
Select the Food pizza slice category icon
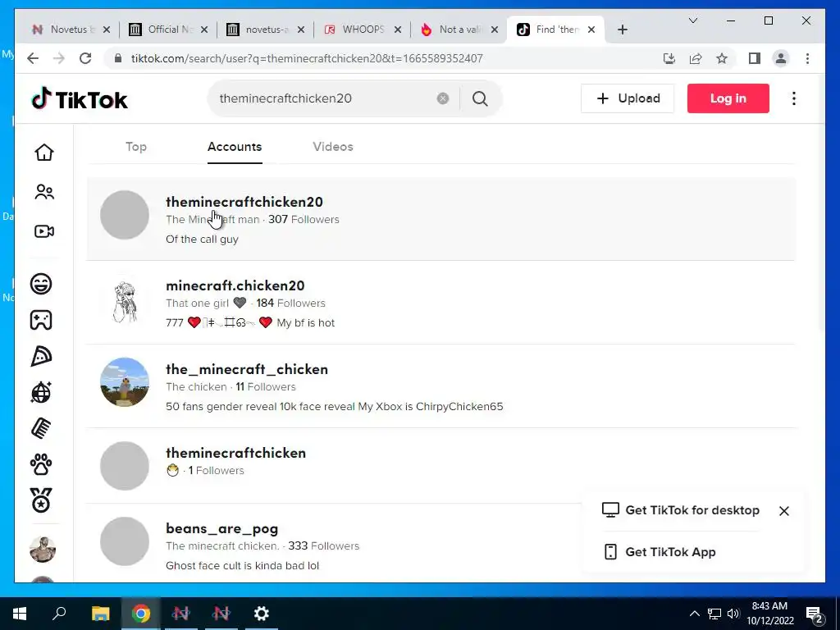coord(41,356)
